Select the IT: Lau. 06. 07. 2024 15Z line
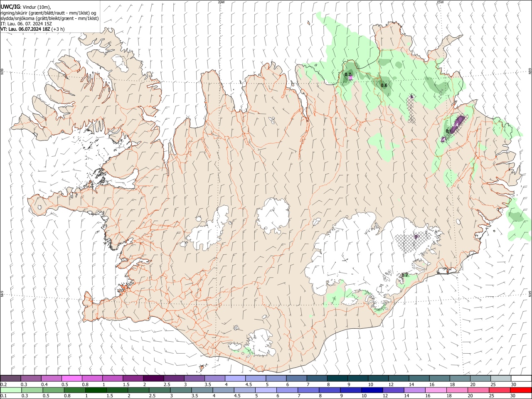532x399 pixels. [x=26, y=24]
